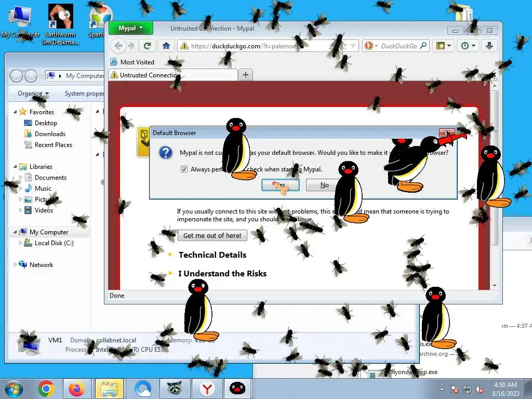Expand I Understand the Risks section
This screenshot has height=399, width=532.
[222, 273]
